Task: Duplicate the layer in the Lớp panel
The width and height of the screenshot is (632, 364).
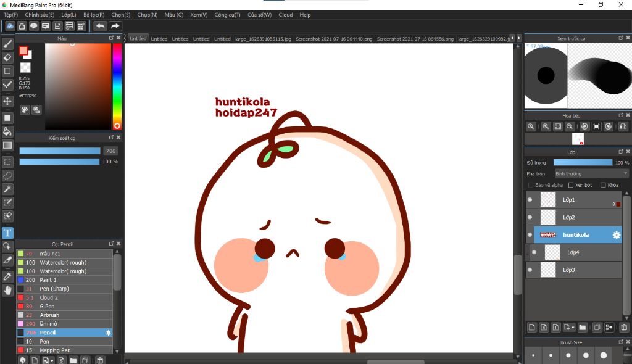Action: tap(597, 328)
